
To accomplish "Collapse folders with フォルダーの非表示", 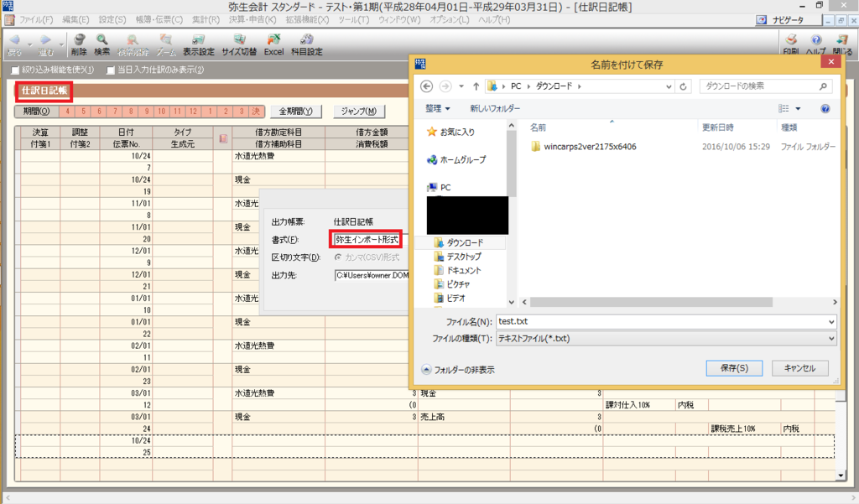I will (x=459, y=370).
